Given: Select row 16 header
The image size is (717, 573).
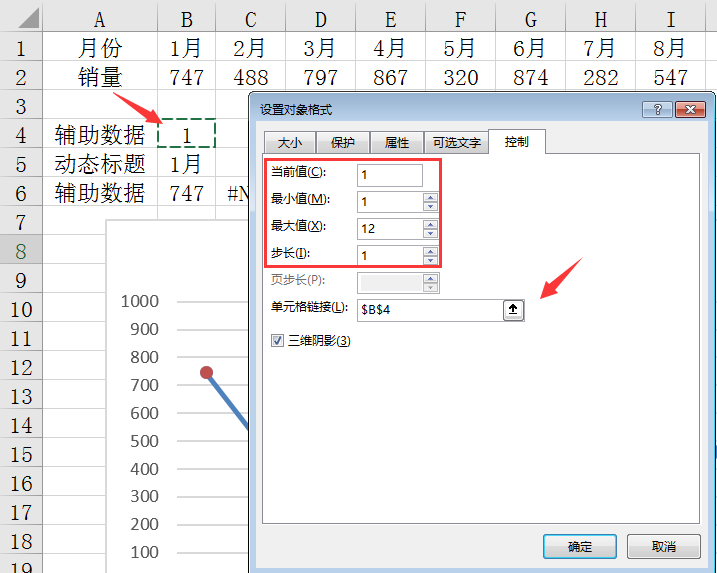Looking at the screenshot, I should click(21, 482).
